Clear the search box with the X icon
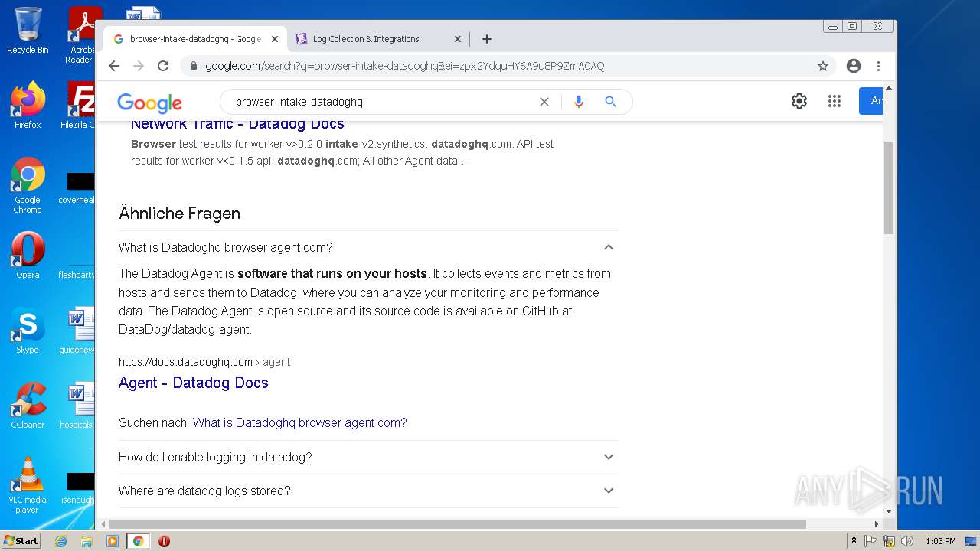The image size is (980, 551). (544, 102)
